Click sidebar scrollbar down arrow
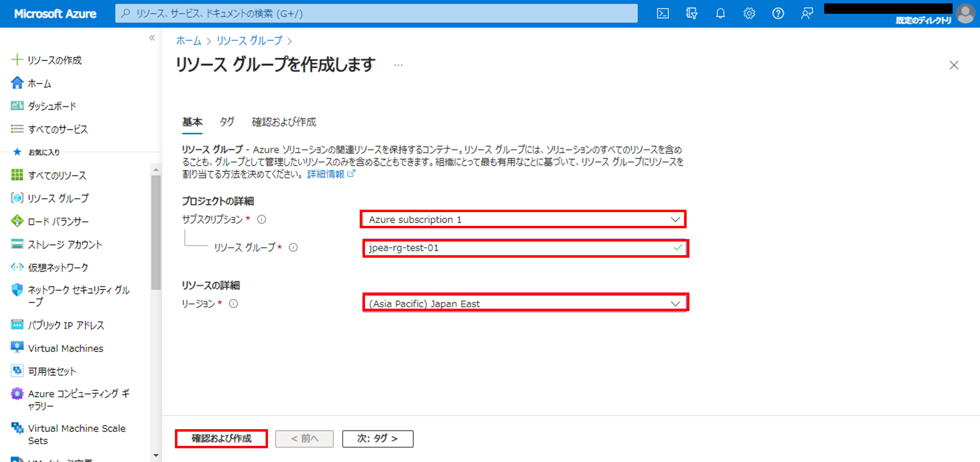 click(156, 456)
